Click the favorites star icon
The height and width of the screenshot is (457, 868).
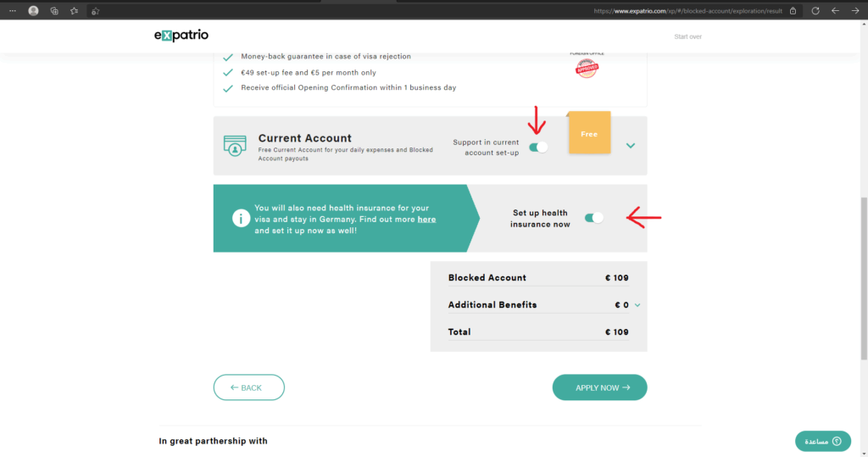(x=75, y=10)
